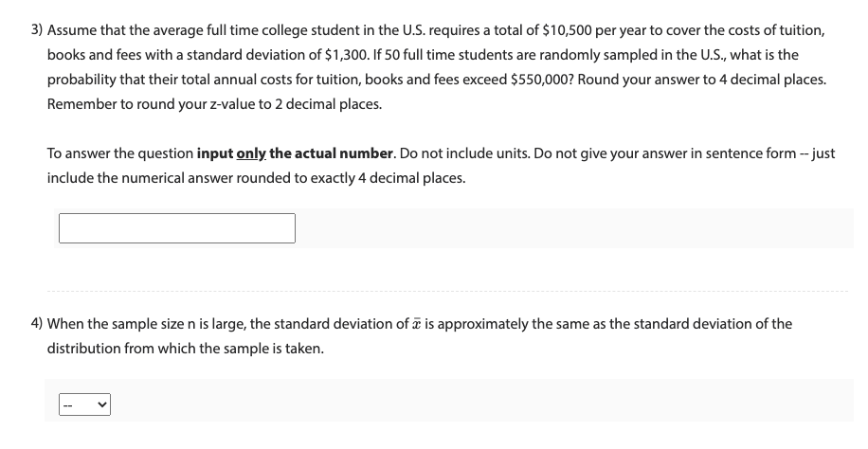The height and width of the screenshot is (449, 868).
Task: Click the question number '3)' label
Action: pyautogui.click(x=37, y=30)
